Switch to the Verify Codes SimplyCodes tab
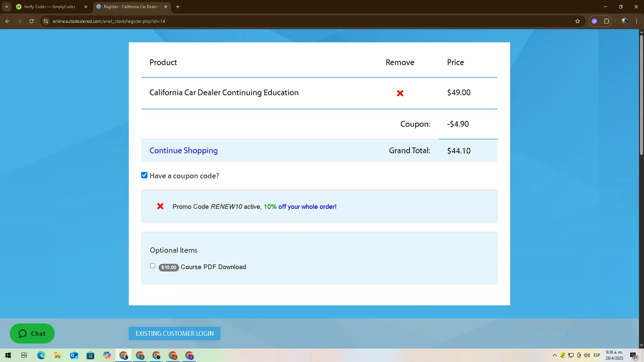 coord(49,7)
